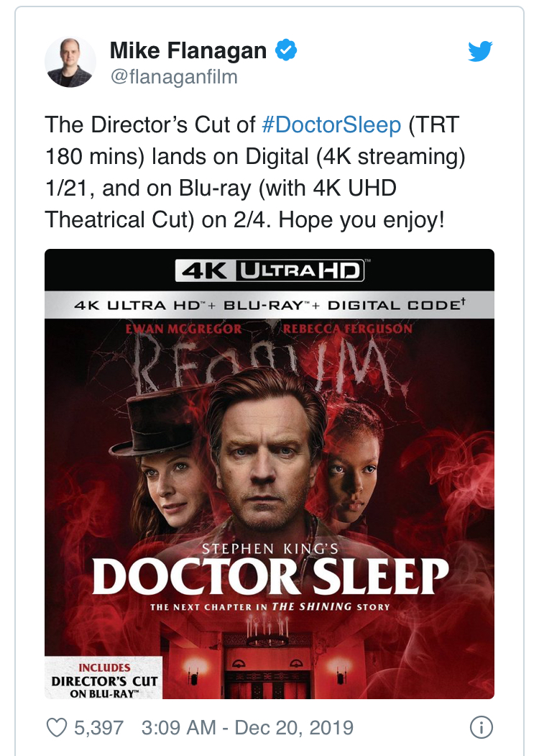The height and width of the screenshot is (756, 539).
Task: Open the @flanaganfilm handle link
Action: pos(172,76)
